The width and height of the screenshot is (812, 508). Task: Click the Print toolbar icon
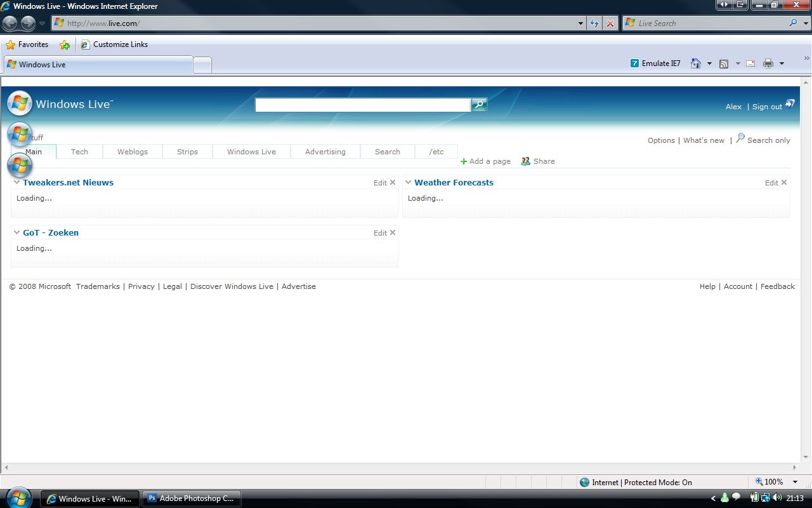768,63
